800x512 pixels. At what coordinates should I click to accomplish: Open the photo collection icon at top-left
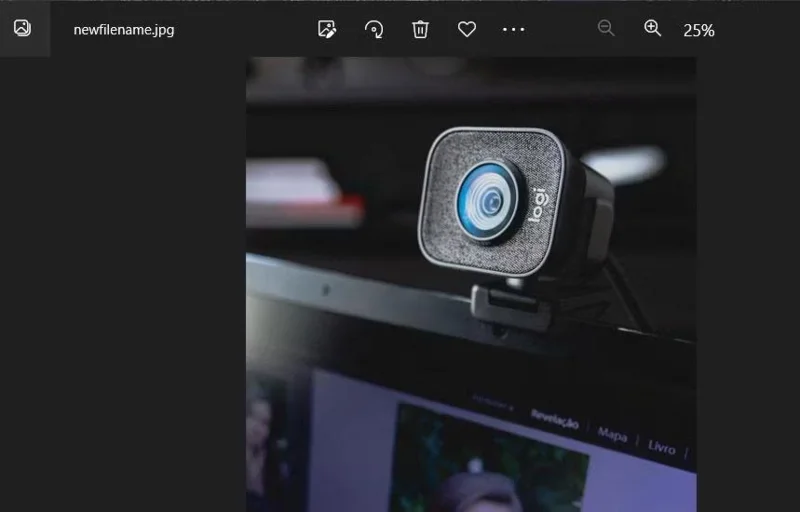(22, 28)
